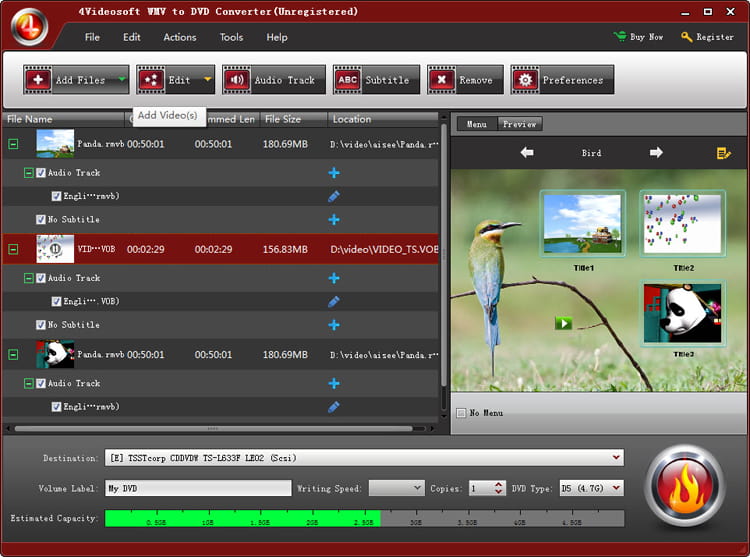The width and height of the screenshot is (750, 557).
Task: Open the File menu
Action: pos(92,37)
